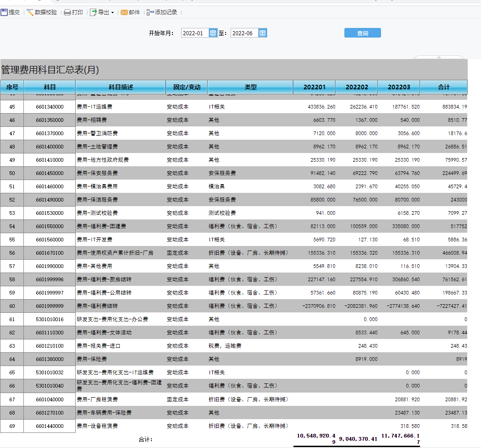Click the 邮件 envelope icon
Viewport: 481px width, 448px height.
(124, 12)
